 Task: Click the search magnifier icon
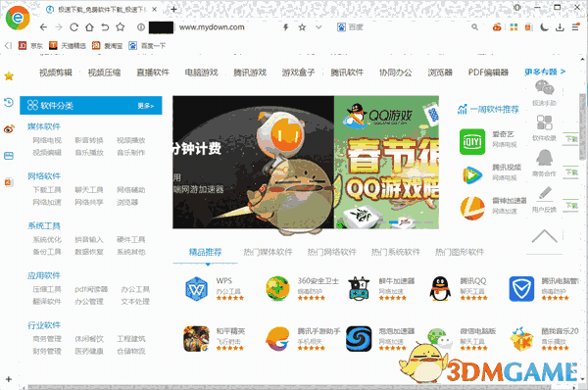click(x=474, y=27)
